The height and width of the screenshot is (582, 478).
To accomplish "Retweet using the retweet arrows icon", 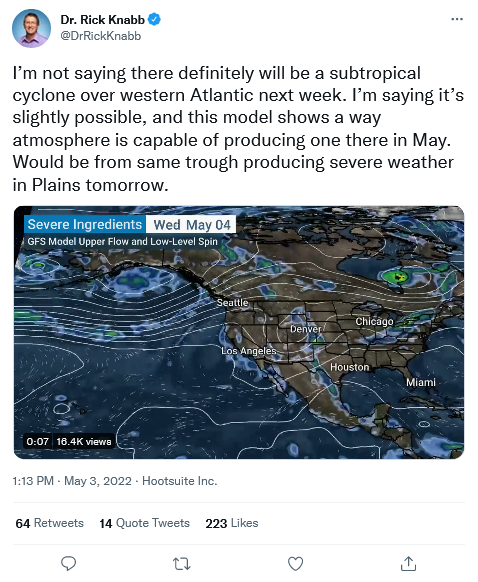I will [182, 563].
